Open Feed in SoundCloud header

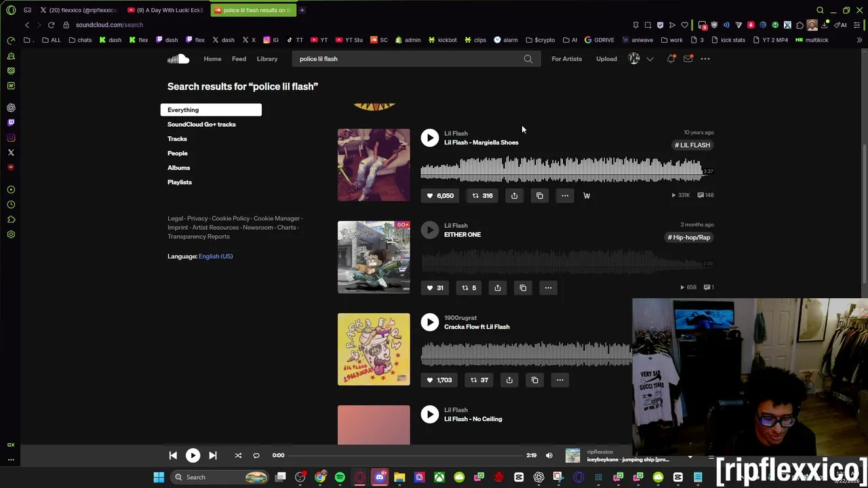click(x=239, y=59)
